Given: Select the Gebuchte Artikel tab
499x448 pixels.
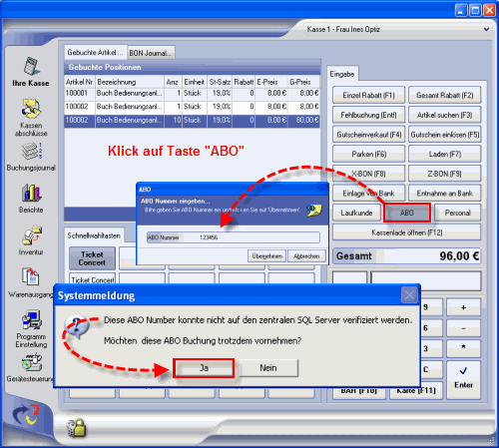Looking at the screenshot, I should tap(95, 53).
